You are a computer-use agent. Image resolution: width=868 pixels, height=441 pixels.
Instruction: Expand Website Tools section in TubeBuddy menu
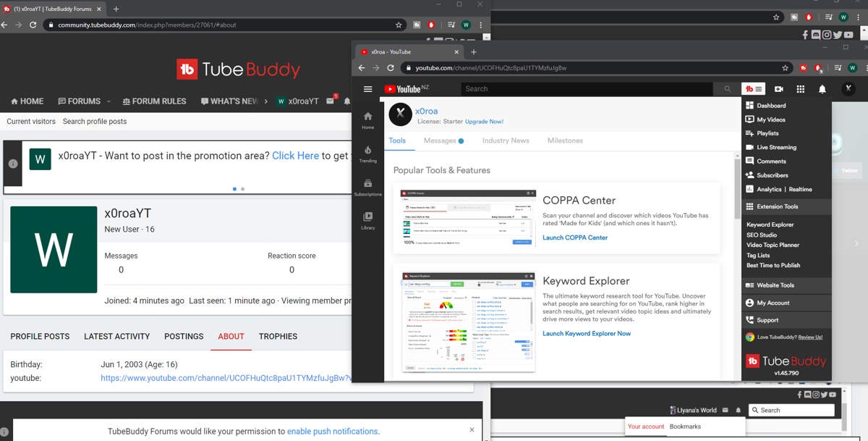pos(787,285)
